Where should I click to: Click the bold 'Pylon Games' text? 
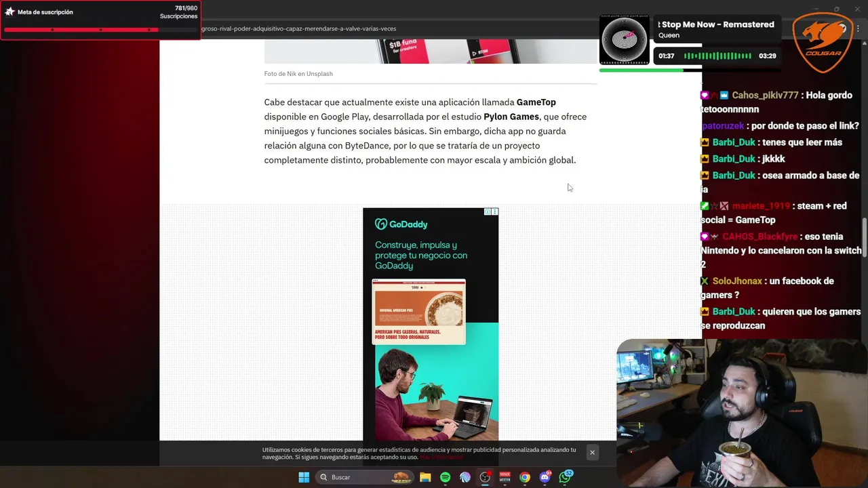(511, 117)
